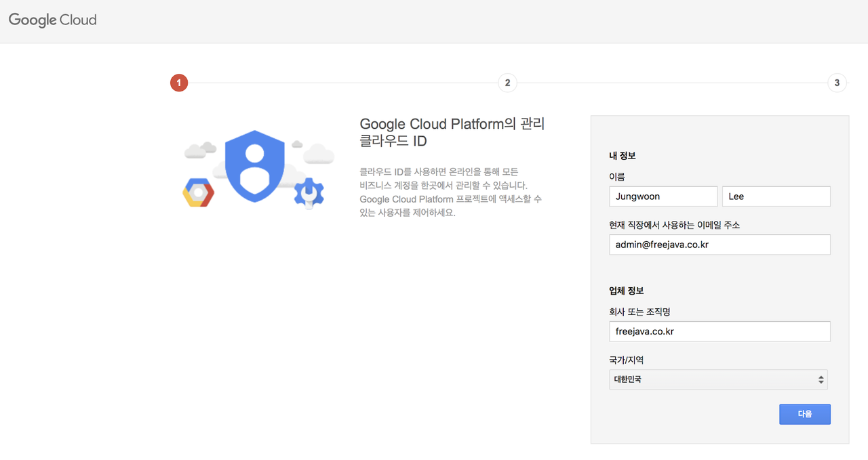Click the progress line between steps 2 and 3
This screenshot has width=868, height=460.
coord(672,83)
